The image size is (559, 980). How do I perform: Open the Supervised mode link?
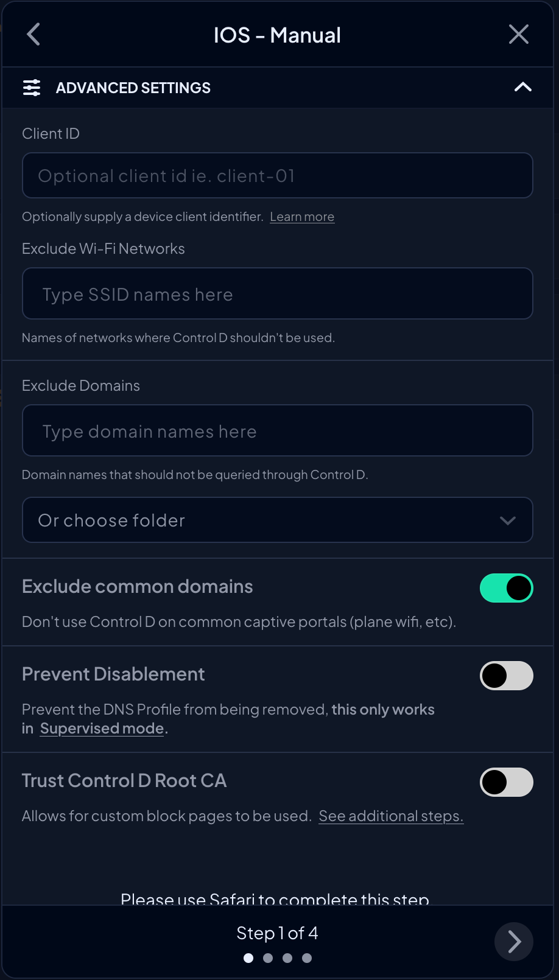tap(102, 729)
